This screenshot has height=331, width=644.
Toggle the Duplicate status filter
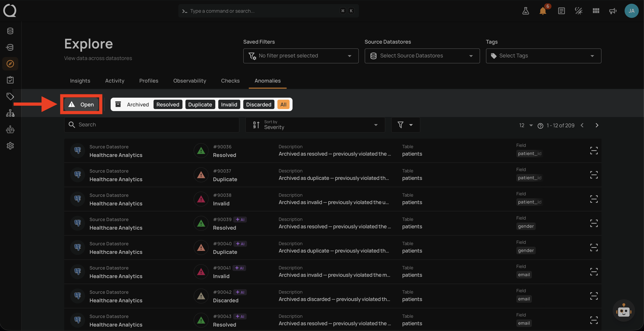coord(200,104)
